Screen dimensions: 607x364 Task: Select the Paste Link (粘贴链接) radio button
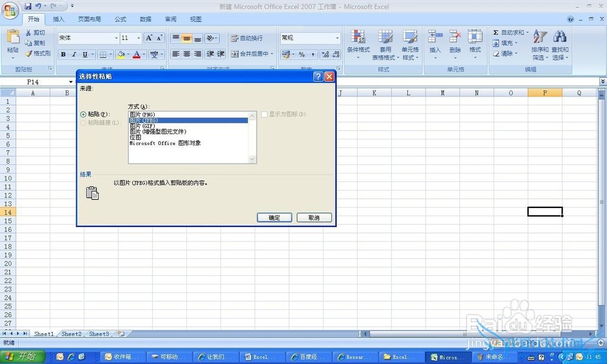click(x=83, y=123)
